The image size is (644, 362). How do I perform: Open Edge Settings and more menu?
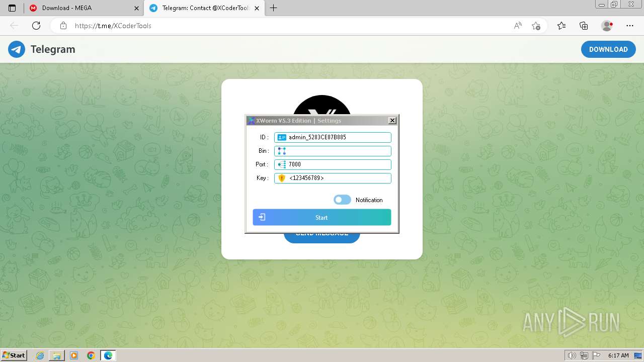coord(630,26)
